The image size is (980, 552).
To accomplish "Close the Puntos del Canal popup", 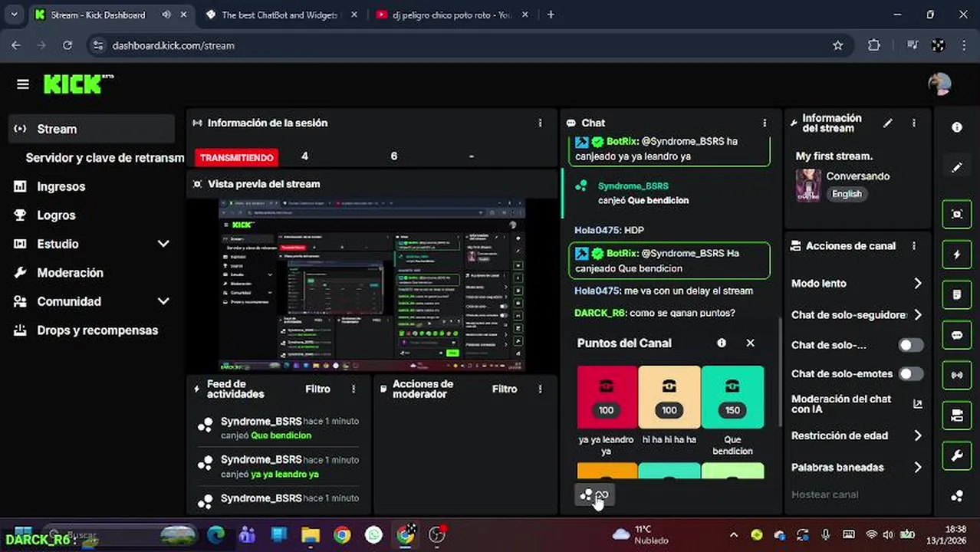I will (x=751, y=343).
